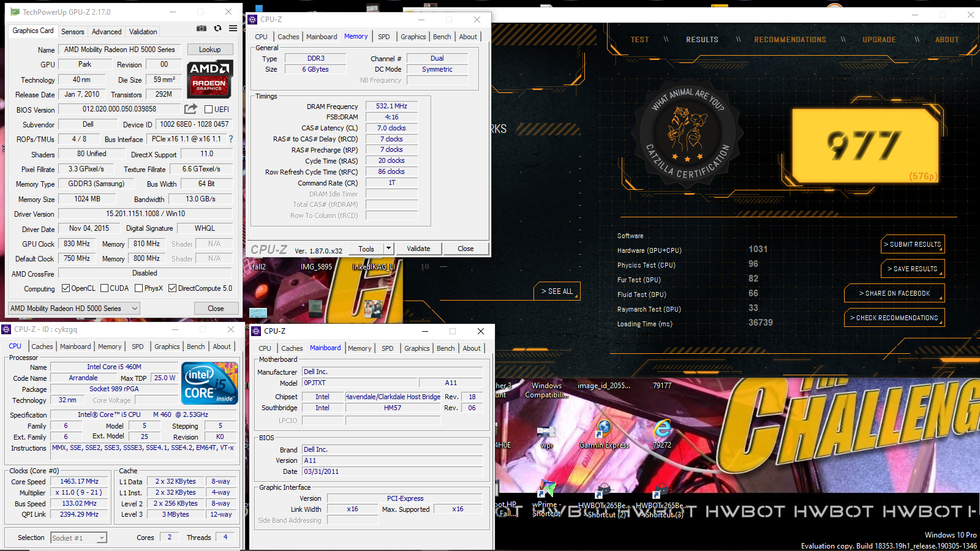Switch to GPU-Z Advanced tab
This screenshot has width=980, height=551.
pos(107,32)
